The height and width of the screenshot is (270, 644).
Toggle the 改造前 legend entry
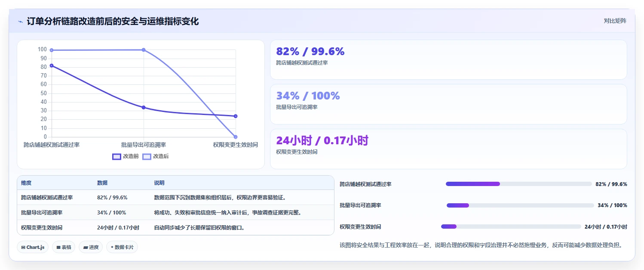coord(126,156)
